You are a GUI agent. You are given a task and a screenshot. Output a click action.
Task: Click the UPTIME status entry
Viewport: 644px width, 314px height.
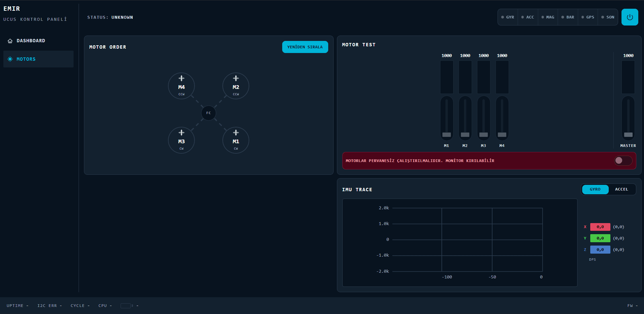17,306
